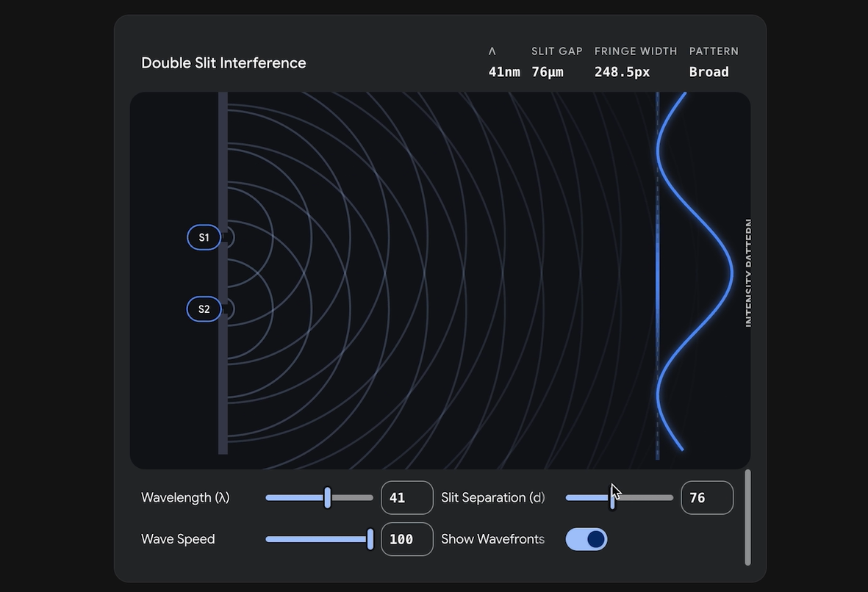Click the Slit Separation slider handle

612,497
